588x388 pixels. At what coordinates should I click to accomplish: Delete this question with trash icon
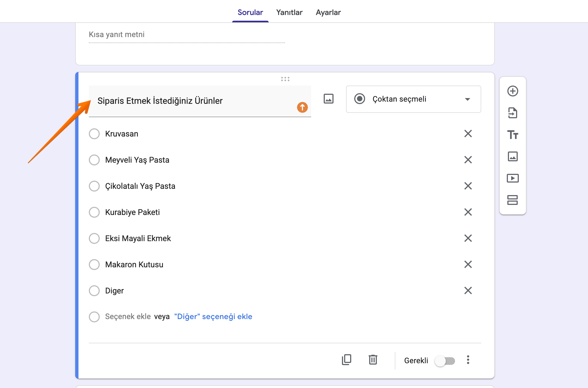373,360
